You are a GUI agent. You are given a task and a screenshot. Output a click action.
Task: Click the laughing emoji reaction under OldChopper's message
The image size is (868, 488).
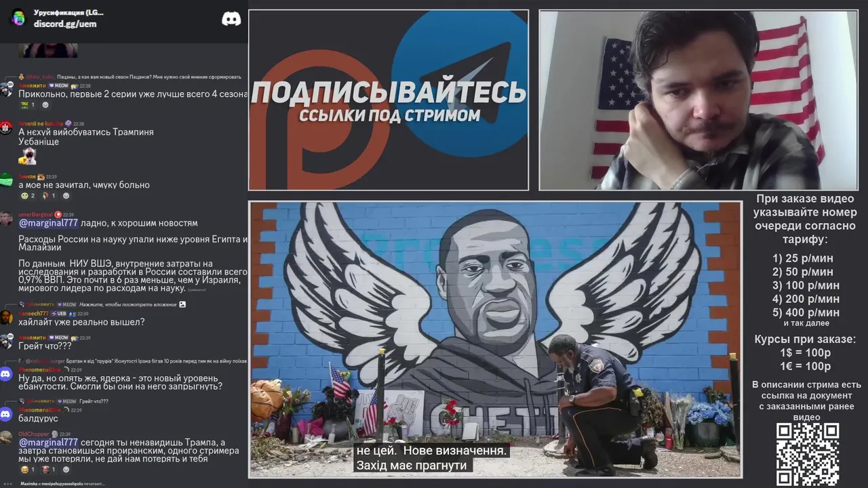tap(28, 469)
